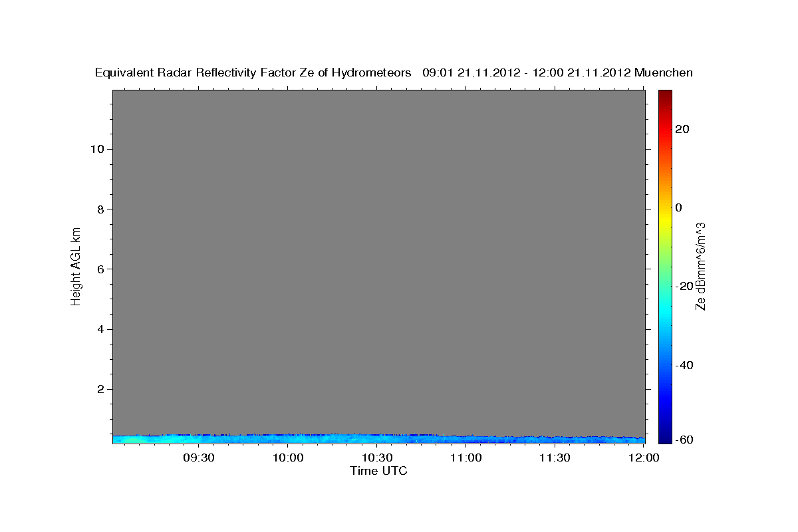798x532 pixels.
Task: Click the 'Time UTC' axis label
Action: point(378,471)
